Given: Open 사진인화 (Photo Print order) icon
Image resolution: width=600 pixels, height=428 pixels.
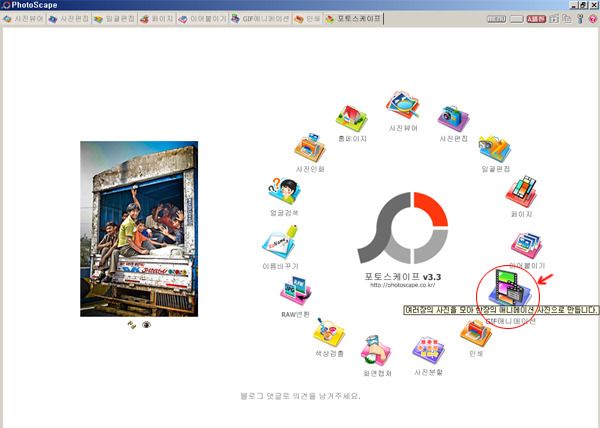Looking at the screenshot, I should pyautogui.click(x=310, y=148).
